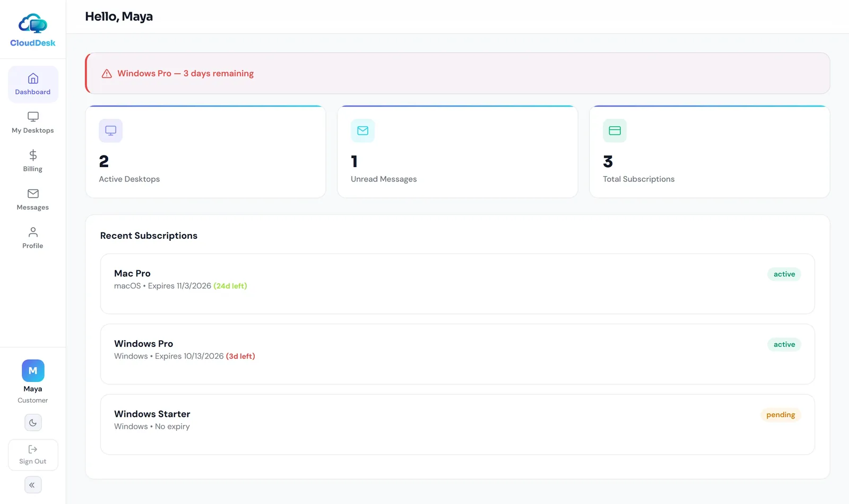
Task: Click the envelope icon on the Unread Messages card
Action: click(362, 131)
